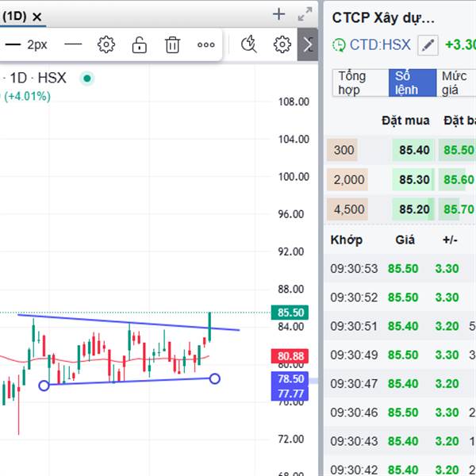The height and width of the screenshot is (476, 476).
Task: Select bid price 85.30
Action: pos(414,180)
